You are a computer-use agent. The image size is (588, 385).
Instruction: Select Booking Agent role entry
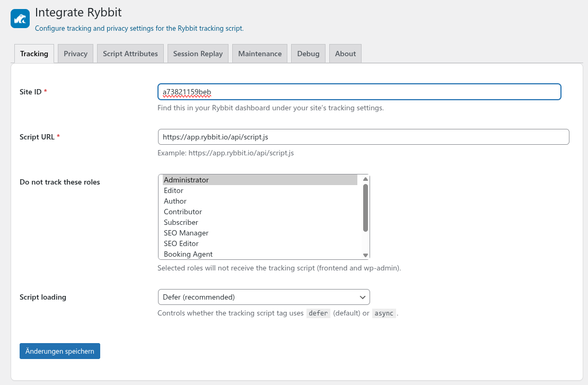pyautogui.click(x=260, y=254)
